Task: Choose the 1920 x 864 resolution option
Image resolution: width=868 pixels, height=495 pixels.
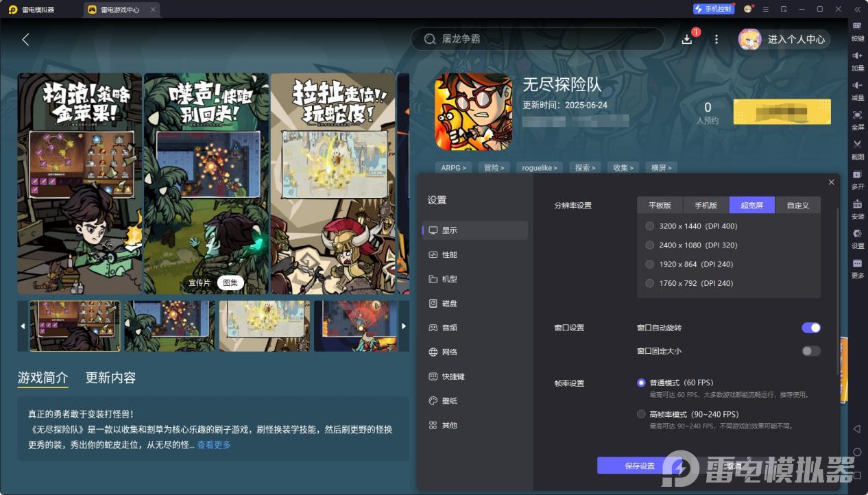Action: [x=650, y=264]
